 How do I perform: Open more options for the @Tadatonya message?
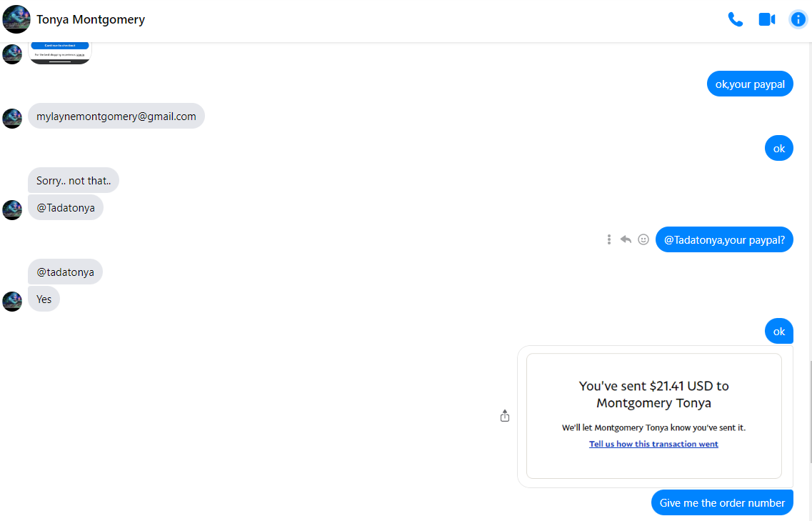(x=608, y=239)
